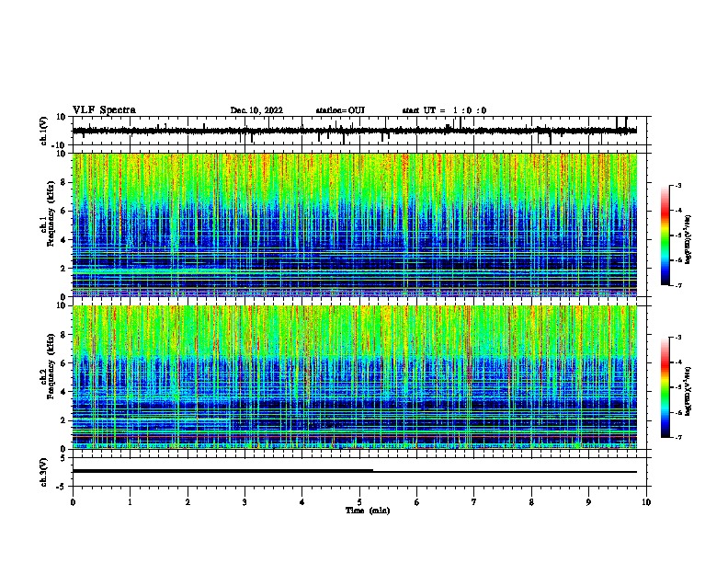Viewport: 728px width, 563px height.
Task: Select the 'Dec. 10, 2022' date label
Action: (256, 110)
